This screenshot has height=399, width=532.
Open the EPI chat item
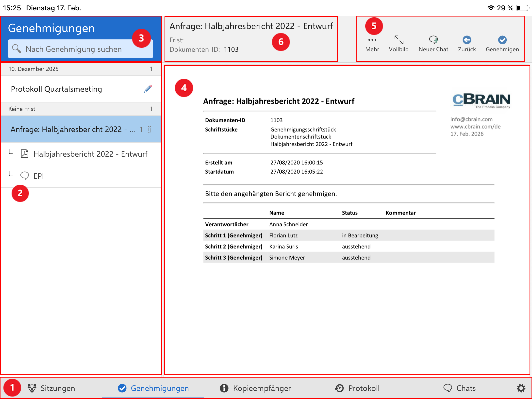coord(39,176)
